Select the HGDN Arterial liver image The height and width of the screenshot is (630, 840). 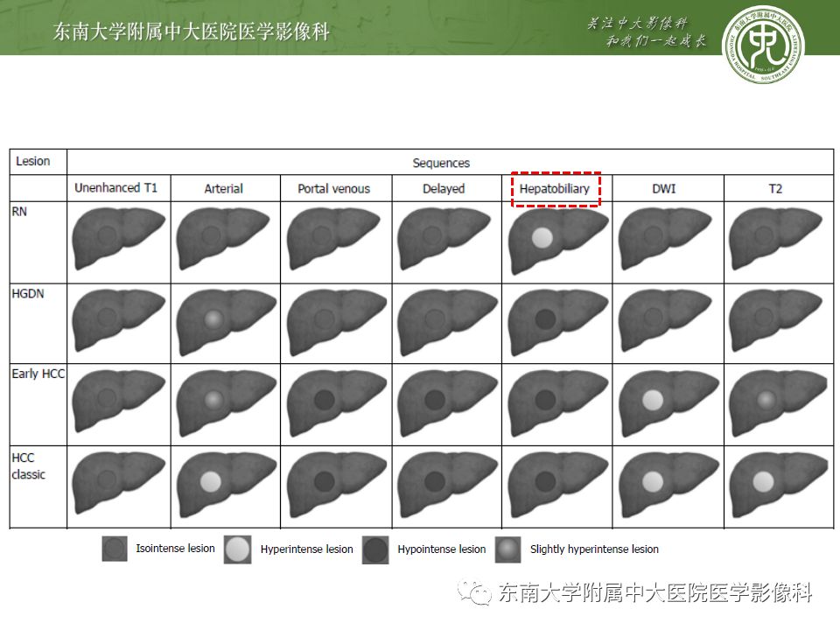(x=226, y=323)
